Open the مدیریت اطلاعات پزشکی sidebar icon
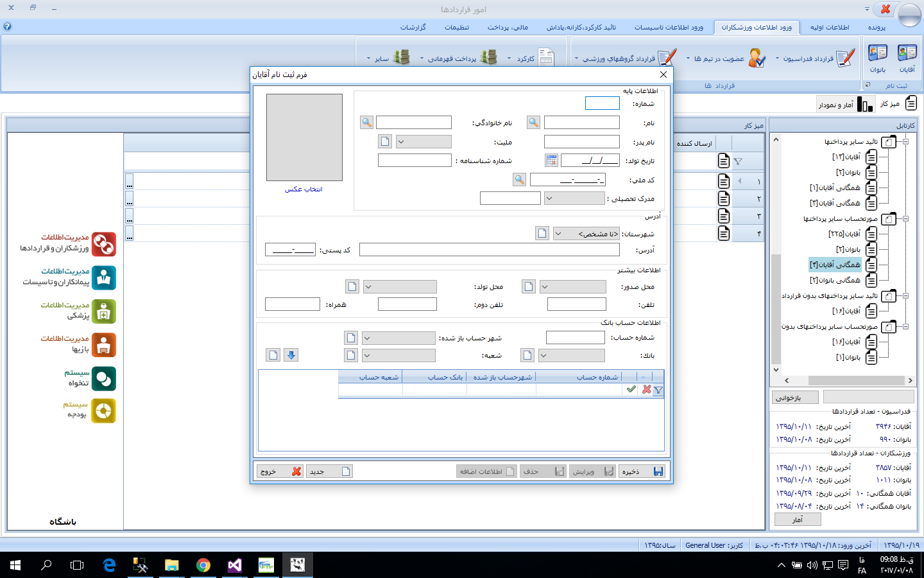Viewport: 924px width, 578px height. 104,311
